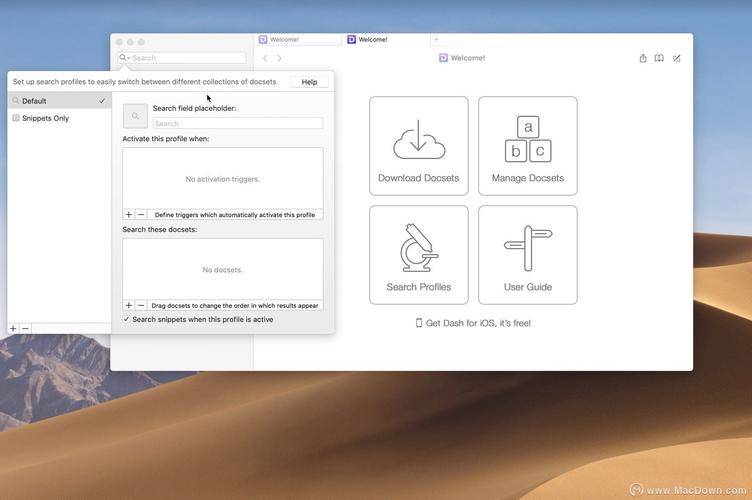
Task: Open the bookmarks book icon
Action: [659, 58]
